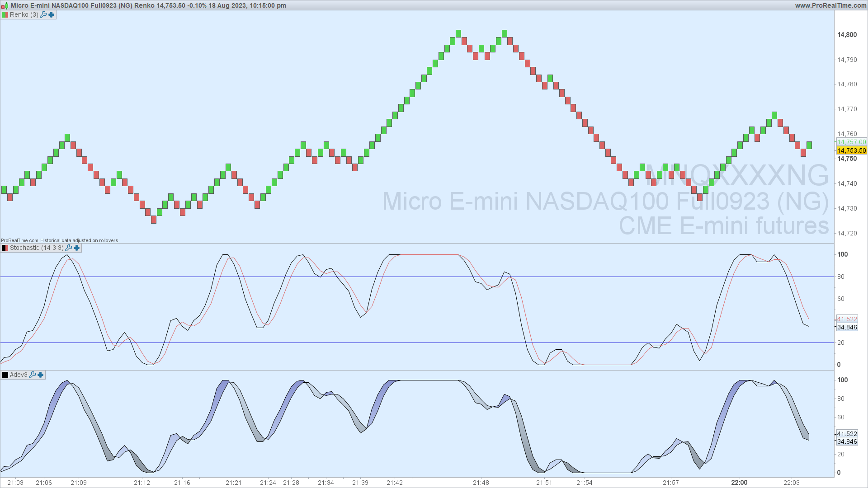The width and height of the screenshot is (868, 488).
Task: Click the 14,800 level on price axis
Action: coord(847,35)
